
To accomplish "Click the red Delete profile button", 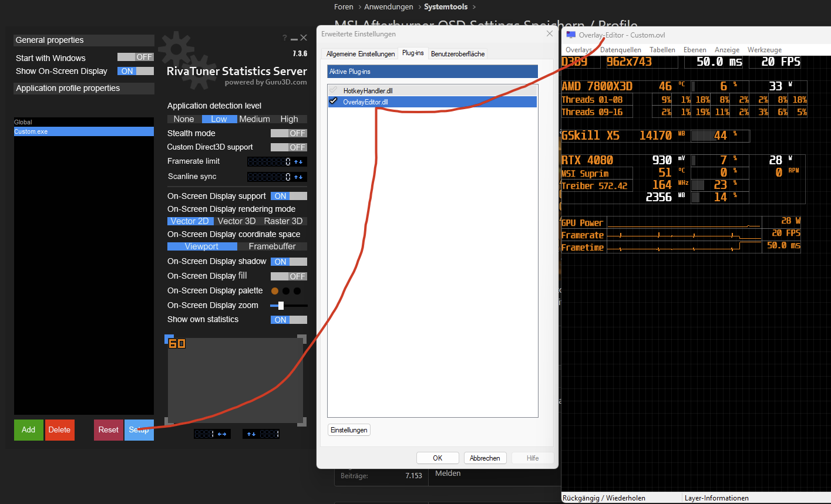I will 59,429.
